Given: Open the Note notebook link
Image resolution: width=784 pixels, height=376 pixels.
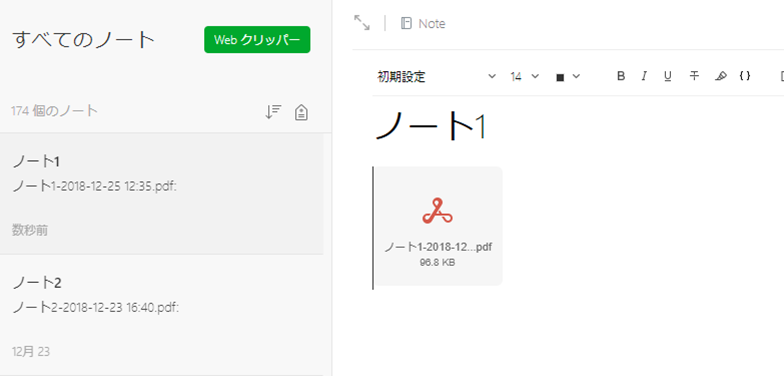Looking at the screenshot, I should tap(432, 24).
